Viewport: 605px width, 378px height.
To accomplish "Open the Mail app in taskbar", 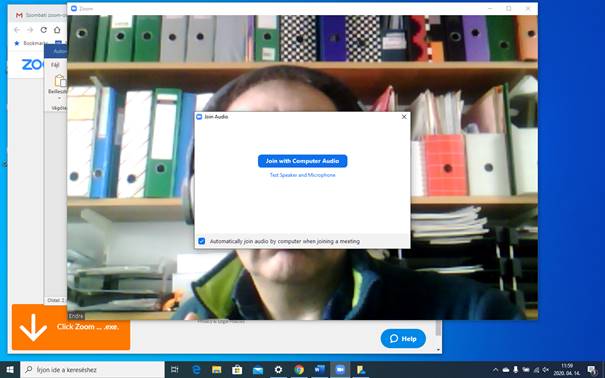I will 258,370.
